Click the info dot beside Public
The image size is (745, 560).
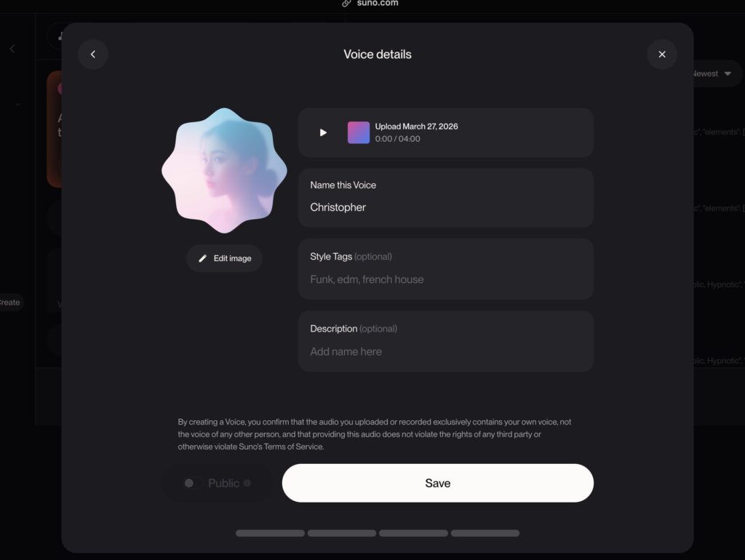[247, 483]
